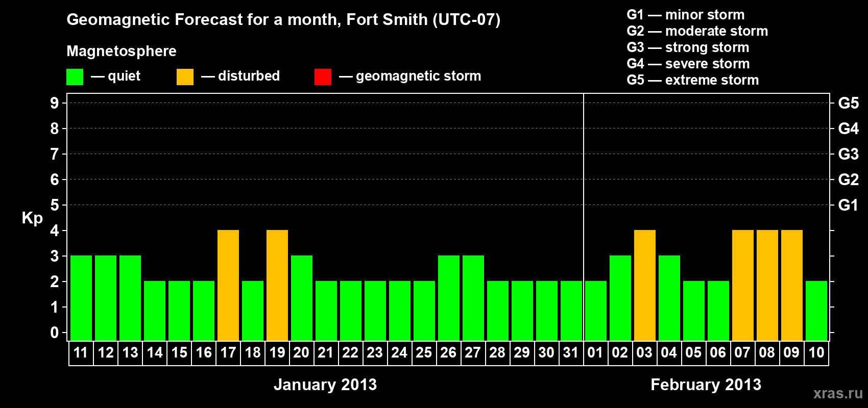Click the date label 20
The image size is (868, 408).
pyautogui.click(x=301, y=352)
